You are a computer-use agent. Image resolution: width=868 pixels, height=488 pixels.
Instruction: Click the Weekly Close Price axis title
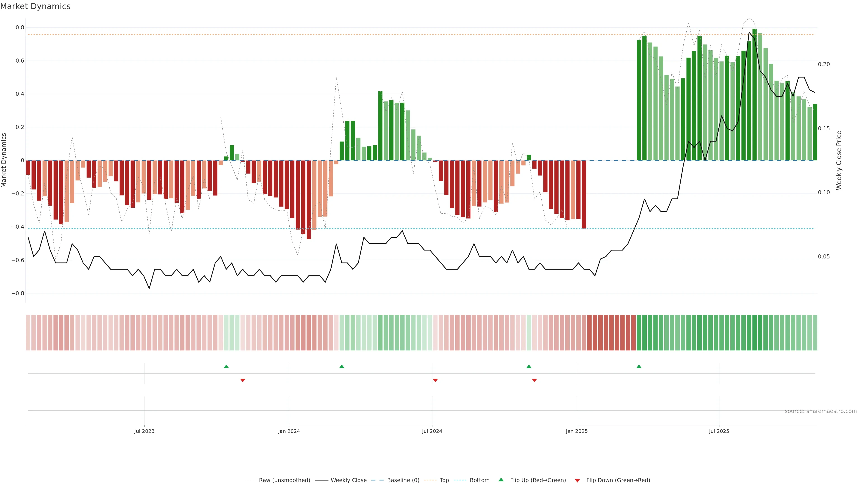click(x=839, y=160)
